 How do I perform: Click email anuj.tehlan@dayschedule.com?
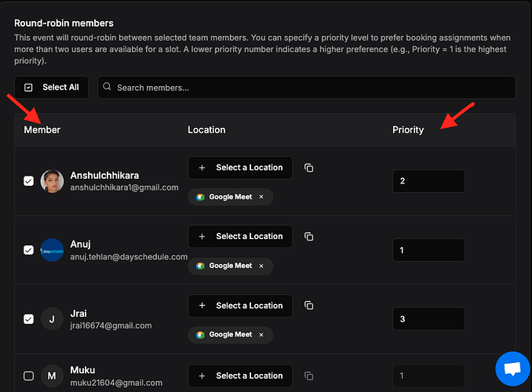pyautogui.click(x=129, y=256)
